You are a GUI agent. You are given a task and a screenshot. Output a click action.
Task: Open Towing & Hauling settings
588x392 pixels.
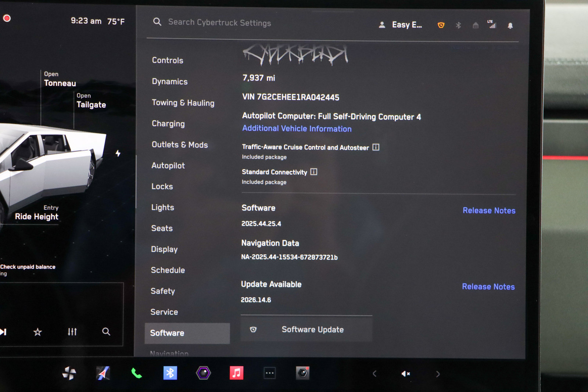click(183, 103)
